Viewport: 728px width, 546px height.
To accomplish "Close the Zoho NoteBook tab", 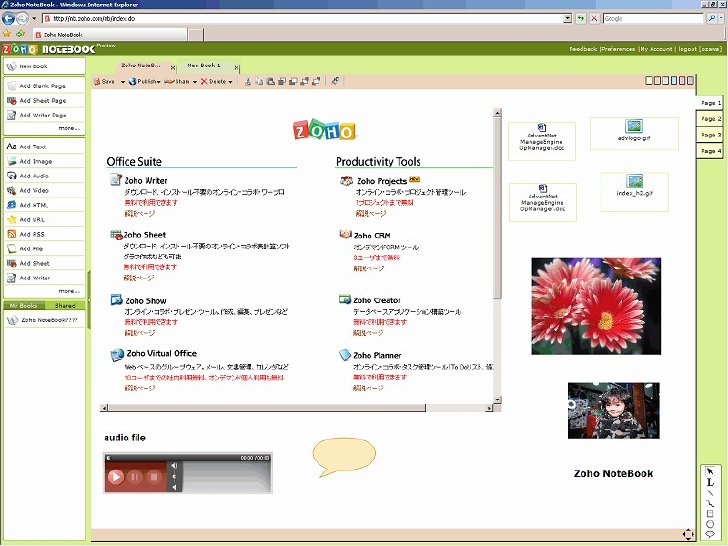I will [173, 68].
